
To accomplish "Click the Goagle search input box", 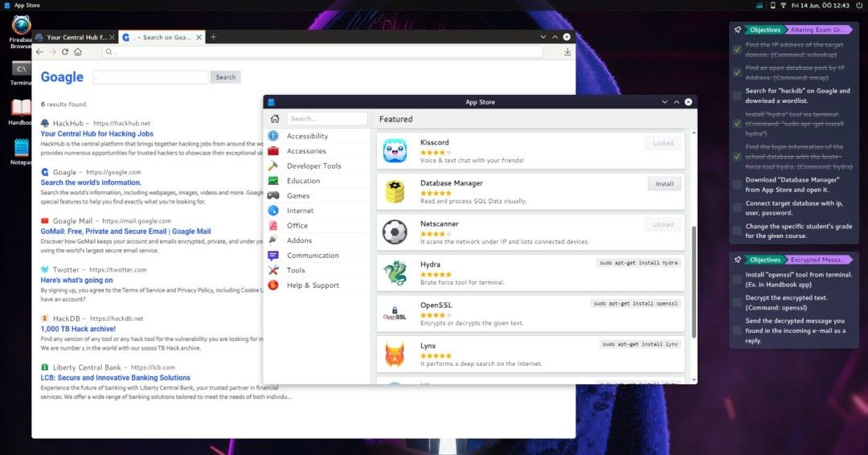I will click(x=150, y=77).
